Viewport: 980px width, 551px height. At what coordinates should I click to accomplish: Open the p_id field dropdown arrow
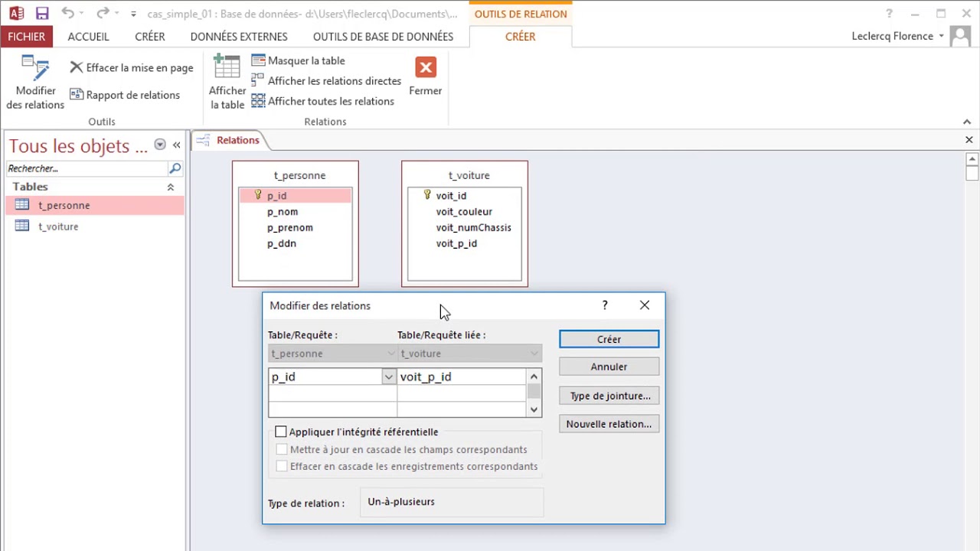389,377
